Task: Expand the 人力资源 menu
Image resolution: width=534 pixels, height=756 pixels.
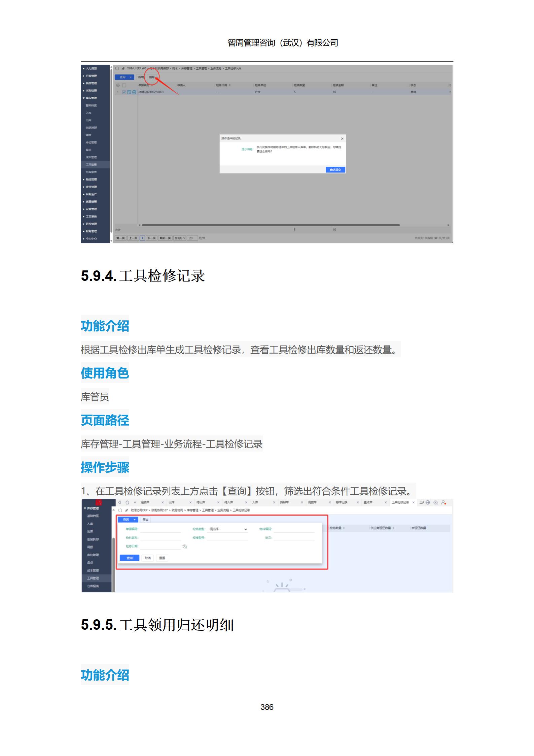Action: pos(90,68)
